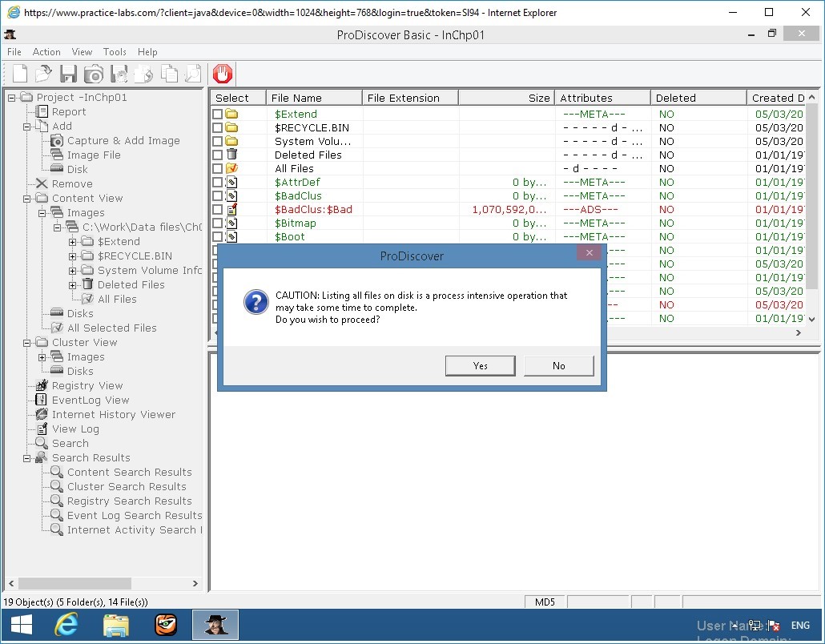This screenshot has height=644, width=825.
Task: Click the Windows Start button
Action: point(22,625)
